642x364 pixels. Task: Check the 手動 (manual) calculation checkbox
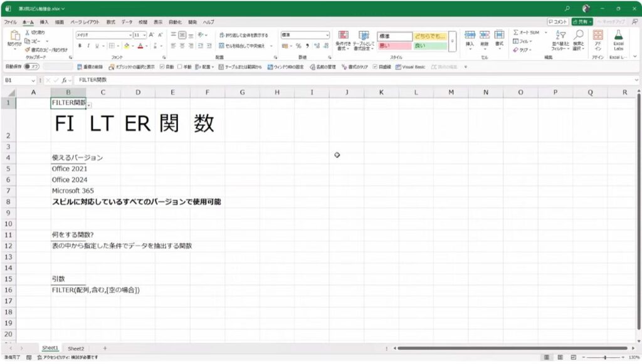(x=180, y=66)
